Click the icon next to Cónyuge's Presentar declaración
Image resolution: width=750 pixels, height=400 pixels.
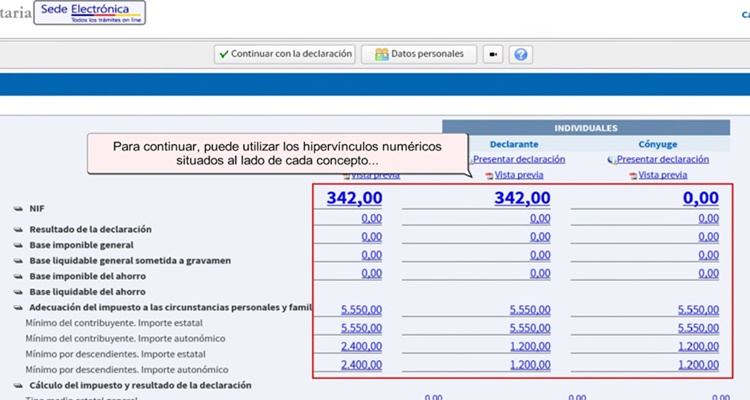pyautogui.click(x=611, y=160)
